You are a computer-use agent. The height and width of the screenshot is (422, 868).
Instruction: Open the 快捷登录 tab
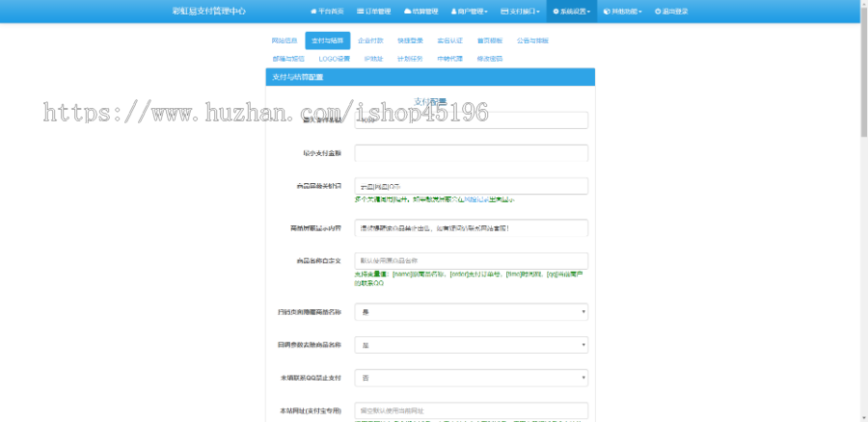(x=410, y=40)
